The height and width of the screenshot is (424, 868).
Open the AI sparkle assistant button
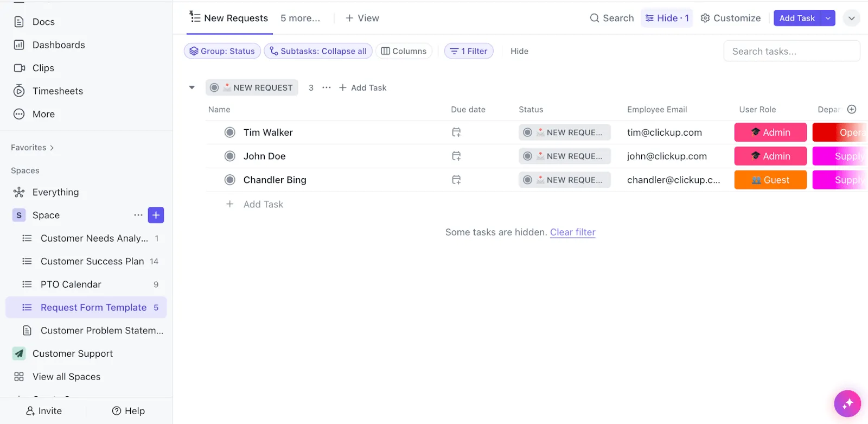coord(847,403)
